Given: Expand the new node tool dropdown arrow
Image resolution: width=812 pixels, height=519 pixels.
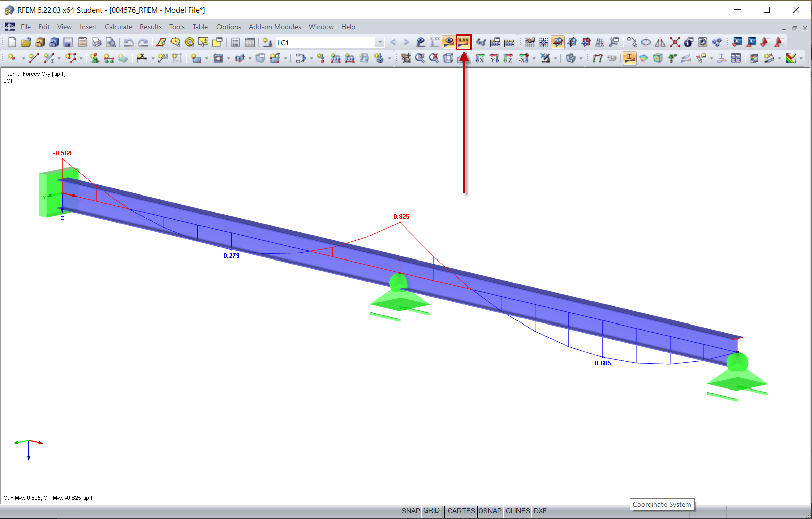Looking at the screenshot, I should click(23, 58).
